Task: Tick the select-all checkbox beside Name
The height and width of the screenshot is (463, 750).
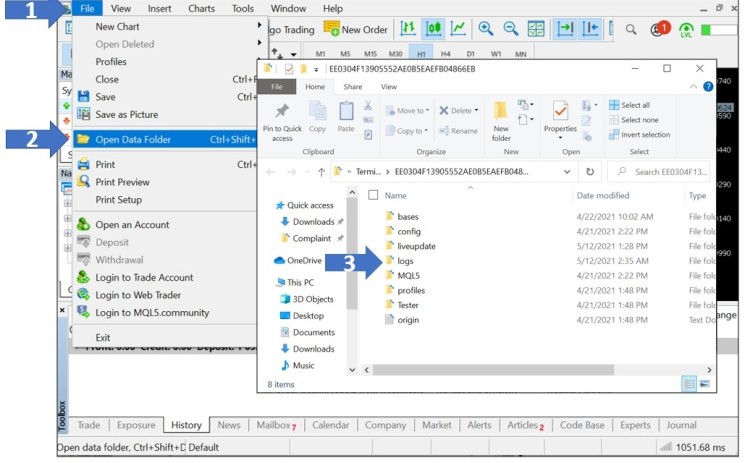Action: [373, 195]
